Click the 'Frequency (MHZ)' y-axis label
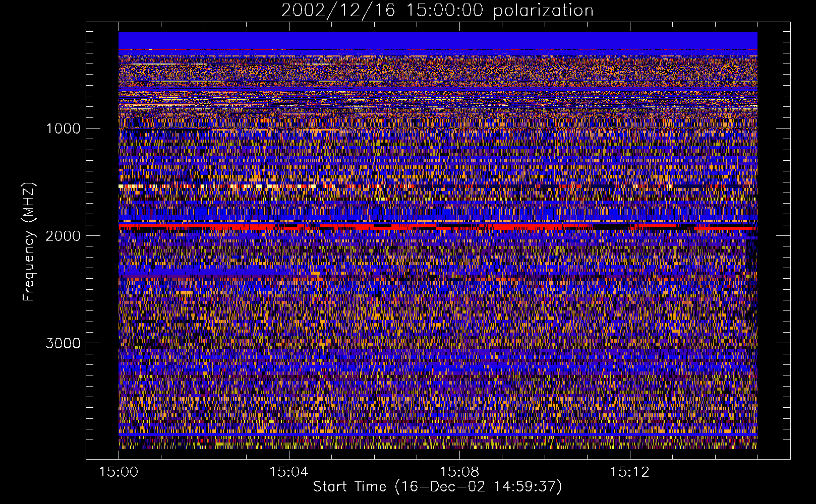The image size is (816, 504). (x=29, y=242)
